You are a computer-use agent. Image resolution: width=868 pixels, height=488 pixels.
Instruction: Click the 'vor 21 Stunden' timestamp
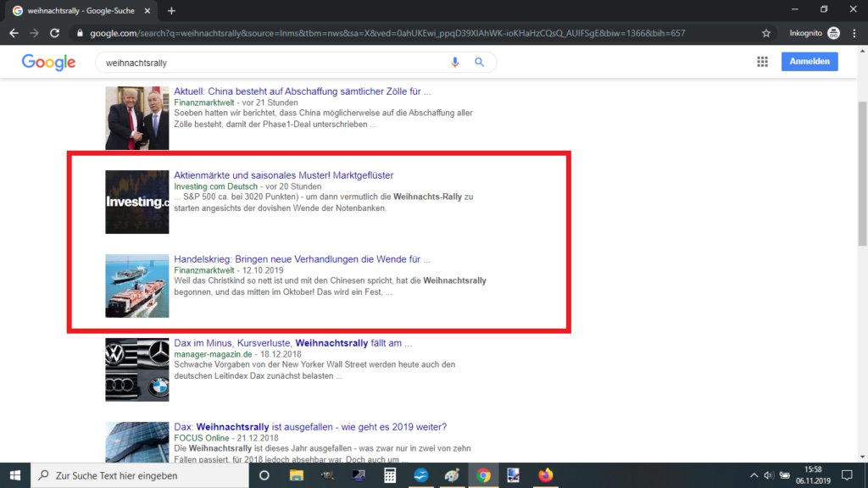270,103
